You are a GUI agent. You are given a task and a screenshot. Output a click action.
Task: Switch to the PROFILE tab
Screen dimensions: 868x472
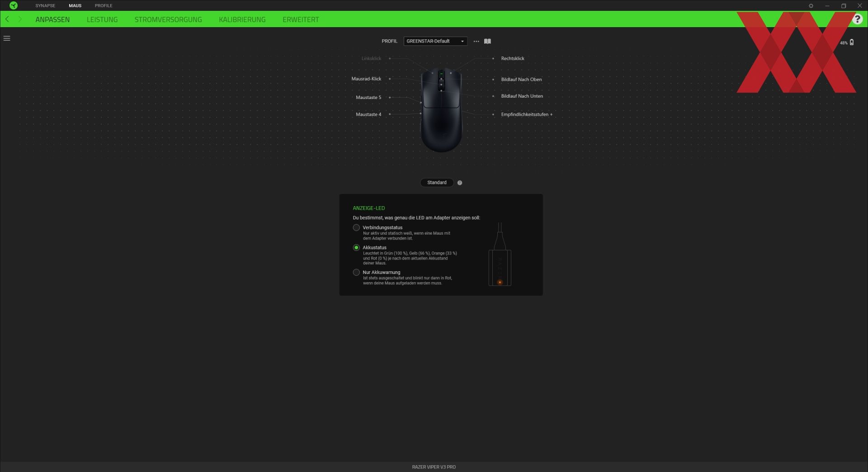click(x=104, y=5)
